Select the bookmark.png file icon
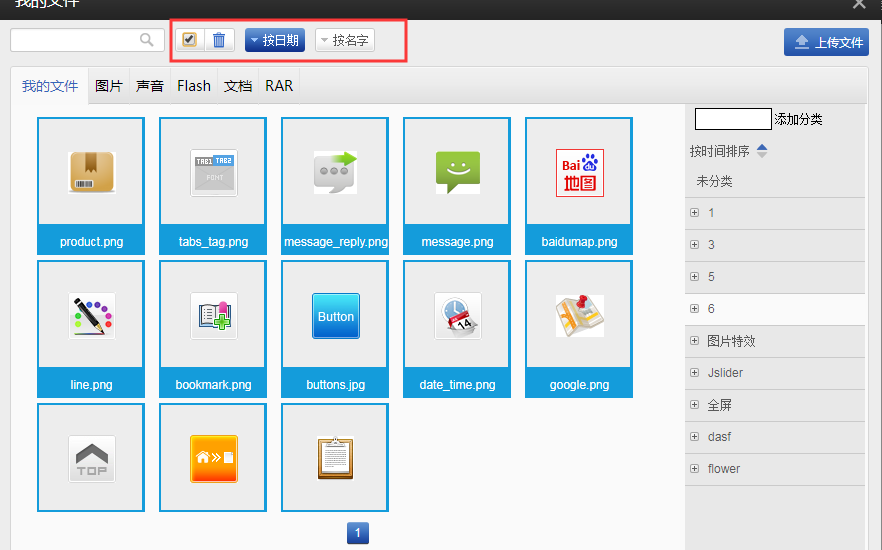Viewport: 882px width, 550px height. click(213, 316)
